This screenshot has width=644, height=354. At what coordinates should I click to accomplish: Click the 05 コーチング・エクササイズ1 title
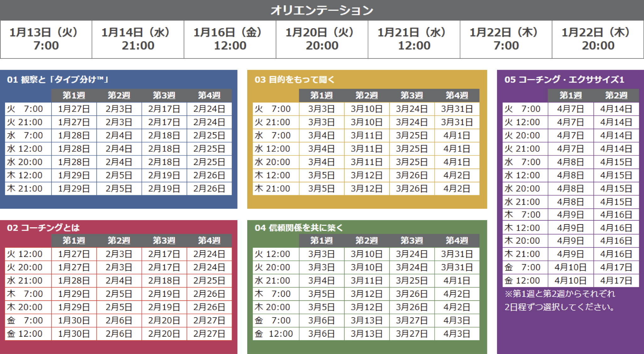point(564,80)
